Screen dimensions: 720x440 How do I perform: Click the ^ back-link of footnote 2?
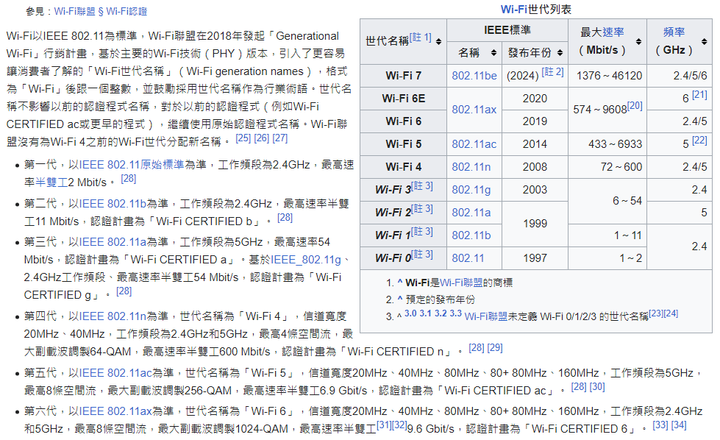(400, 299)
